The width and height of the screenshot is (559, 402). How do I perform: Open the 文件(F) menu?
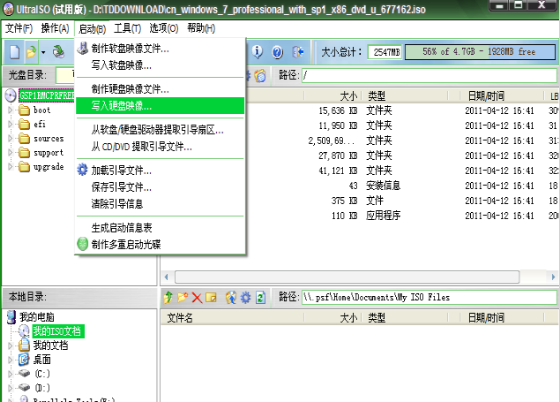pyautogui.click(x=19, y=28)
